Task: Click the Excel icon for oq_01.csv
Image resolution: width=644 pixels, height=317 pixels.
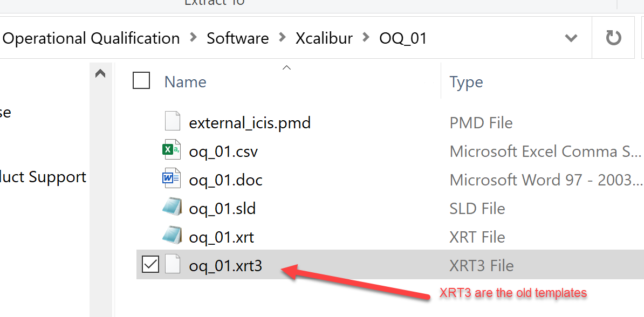Action: [172, 151]
